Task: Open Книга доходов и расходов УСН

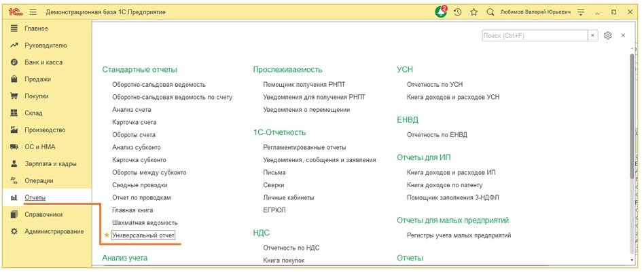Action: click(x=453, y=97)
